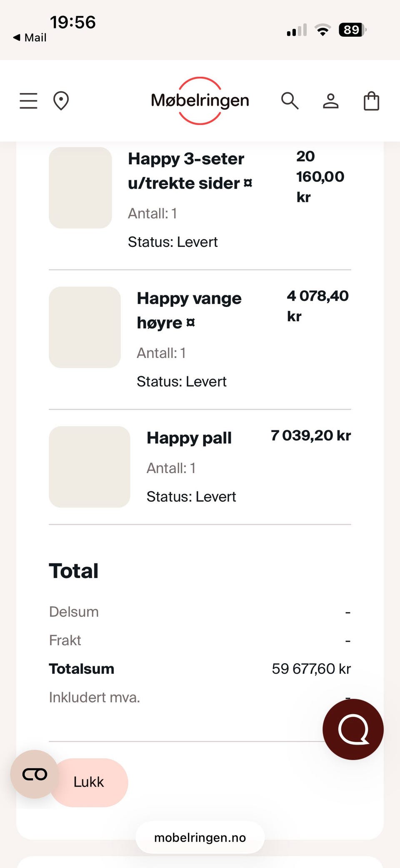The height and width of the screenshot is (868, 400).
Task: Open search with the magnifier icon
Action: [x=290, y=101]
